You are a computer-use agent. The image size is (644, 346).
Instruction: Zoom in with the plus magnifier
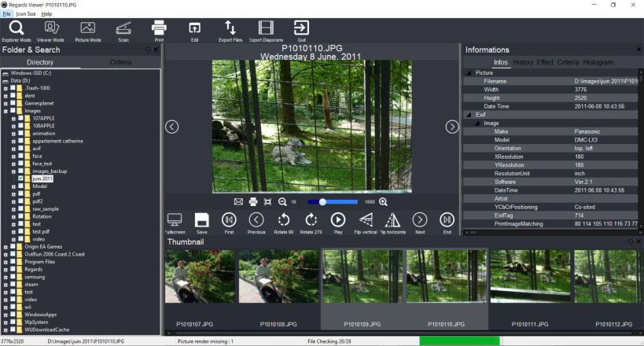point(383,202)
